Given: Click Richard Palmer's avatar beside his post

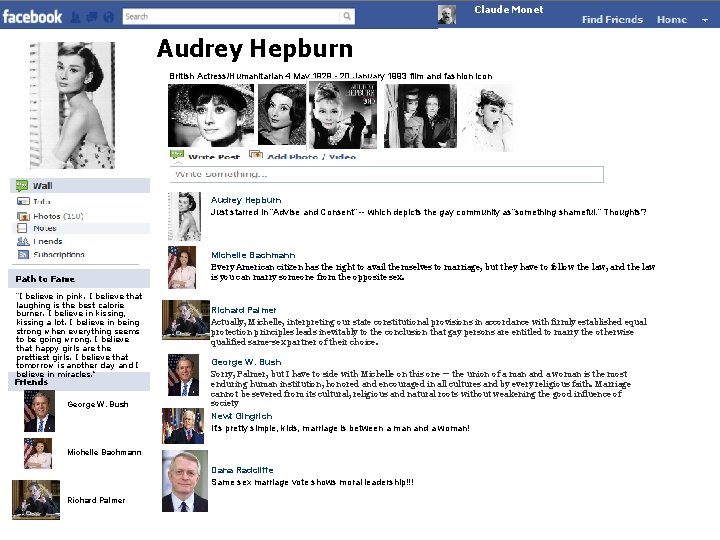Looking at the screenshot, I should 186,320.
